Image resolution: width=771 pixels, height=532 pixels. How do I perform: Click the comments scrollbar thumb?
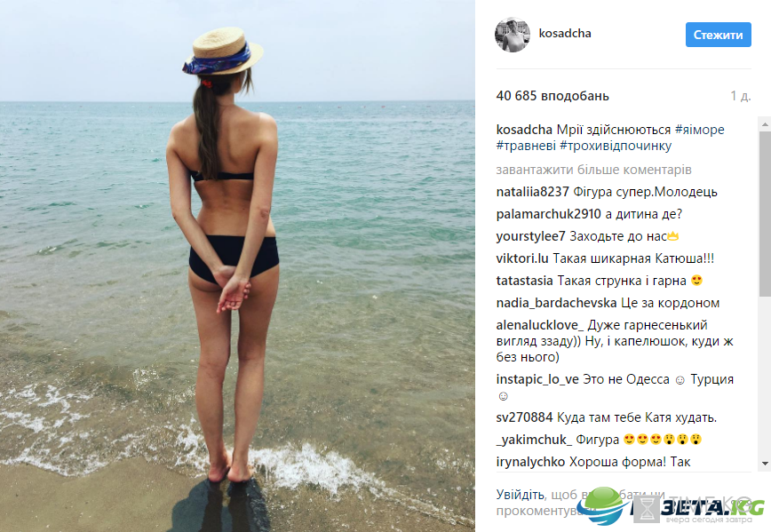click(765, 214)
